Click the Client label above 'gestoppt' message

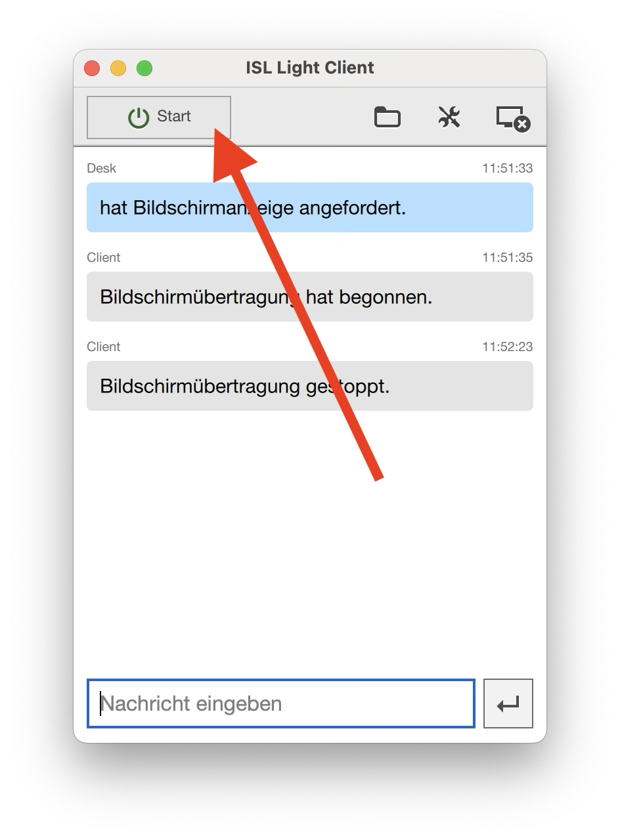pos(104,346)
